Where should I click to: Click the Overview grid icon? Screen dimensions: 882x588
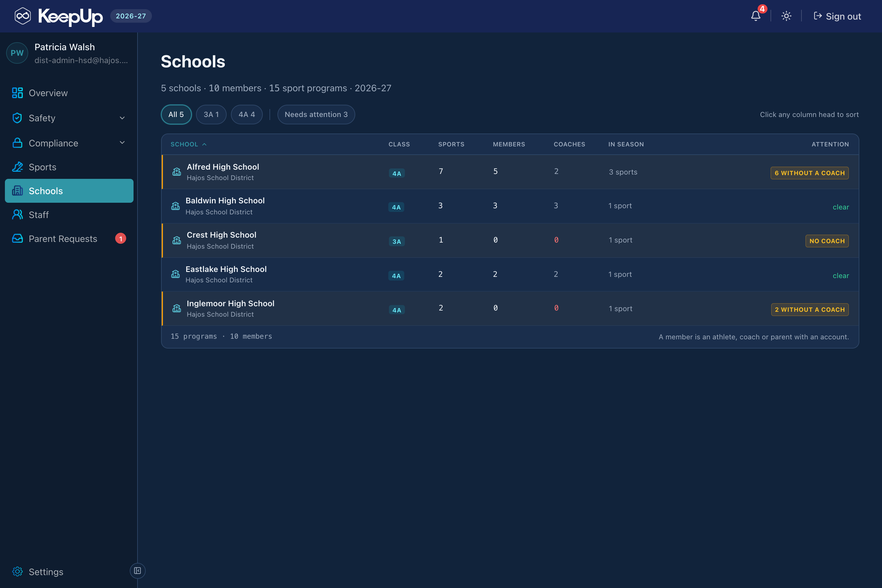tap(17, 92)
